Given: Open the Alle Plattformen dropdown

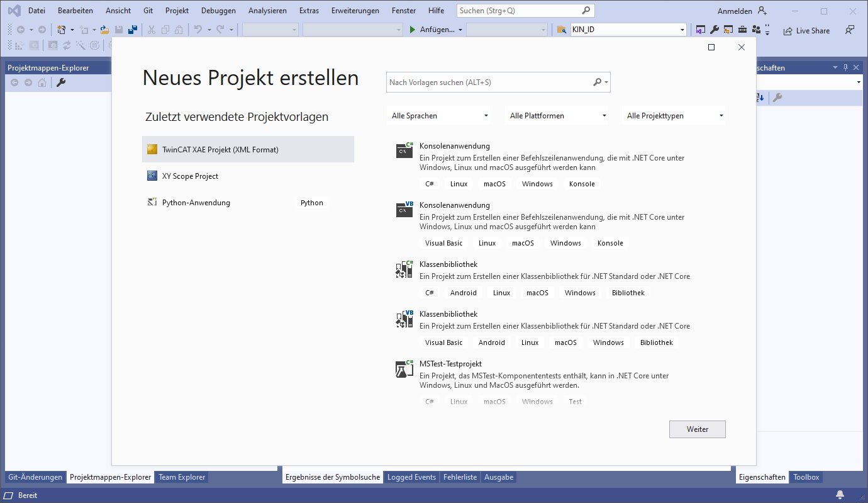Looking at the screenshot, I should (558, 116).
